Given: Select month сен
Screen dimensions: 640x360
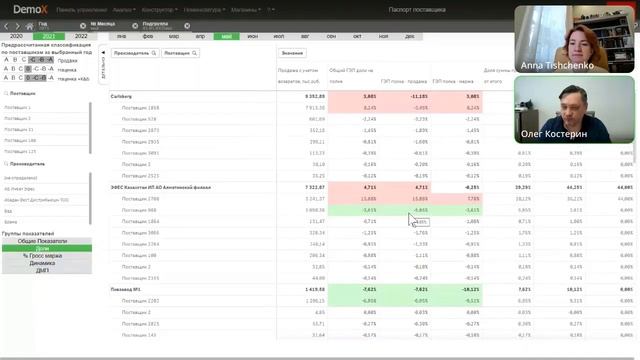Looking at the screenshot, I should pyautogui.click(x=331, y=36).
